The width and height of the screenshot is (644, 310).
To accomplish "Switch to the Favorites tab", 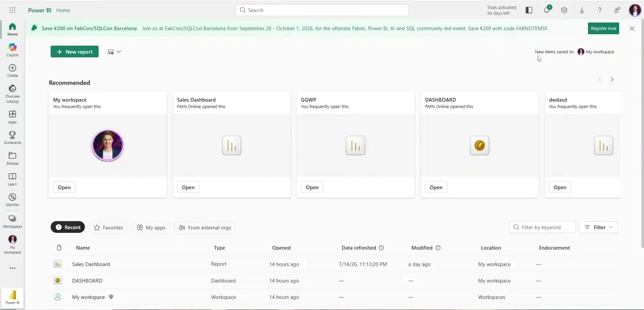I will [108, 227].
